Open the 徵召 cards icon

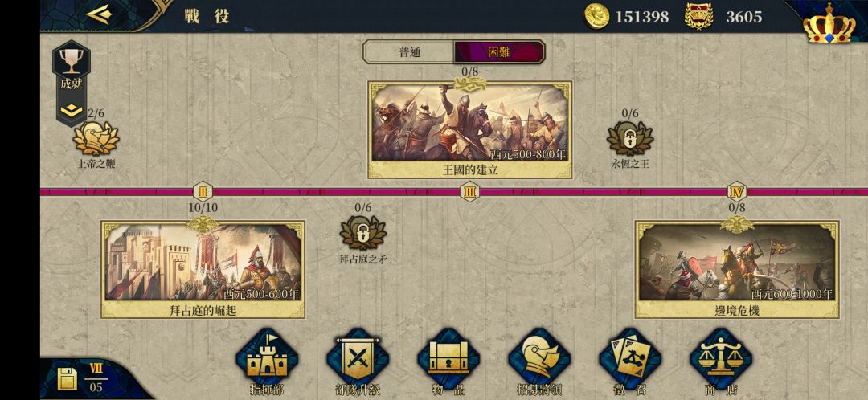click(630, 358)
